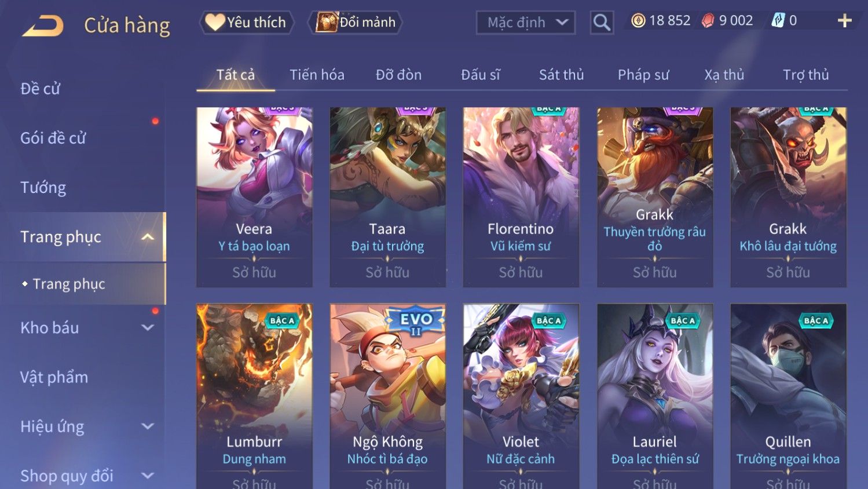Tap the plus icon to add currency
The width and height of the screenshot is (868, 489).
coord(844,21)
